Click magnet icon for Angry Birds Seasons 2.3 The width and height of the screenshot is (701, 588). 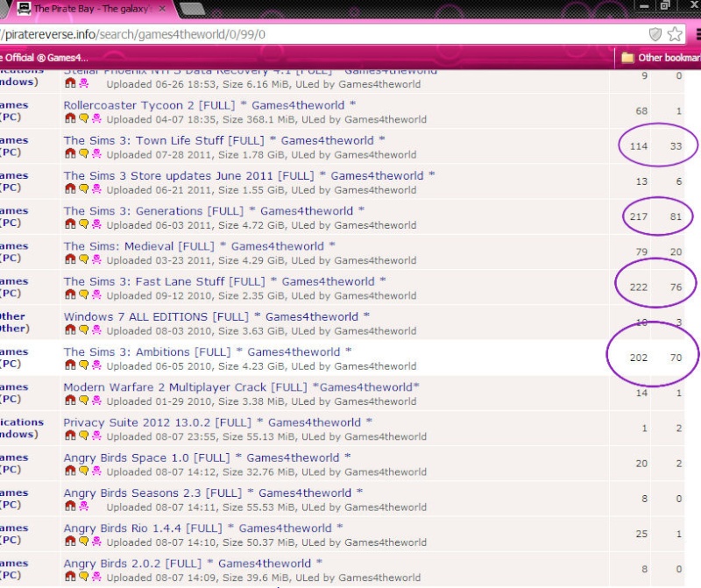(x=70, y=507)
